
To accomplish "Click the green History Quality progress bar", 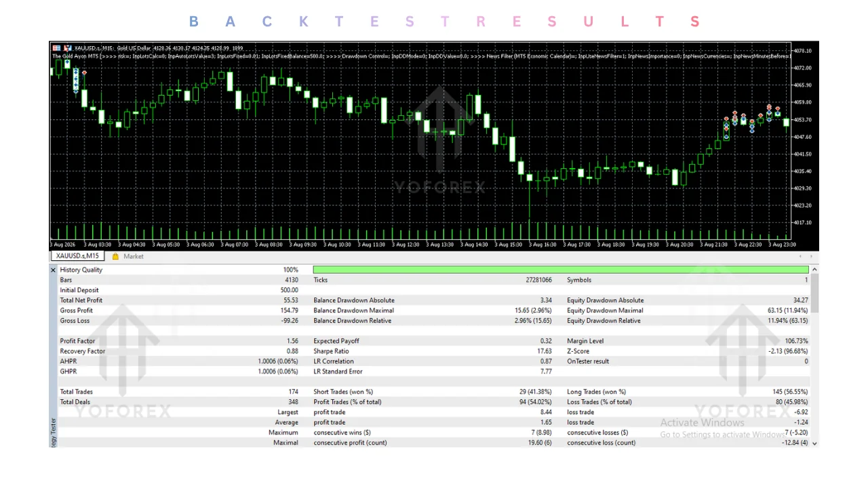I will click(x=561, y=270).
